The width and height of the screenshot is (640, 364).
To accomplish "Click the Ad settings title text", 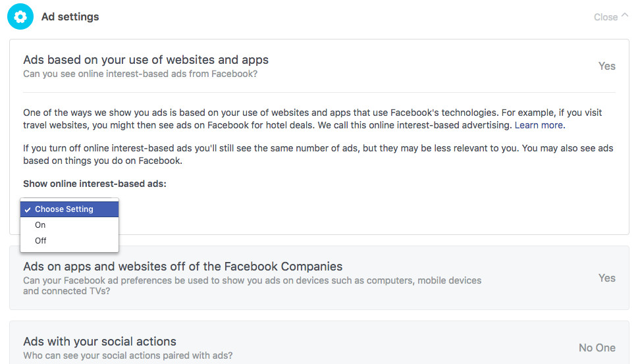I will [70, 16].
